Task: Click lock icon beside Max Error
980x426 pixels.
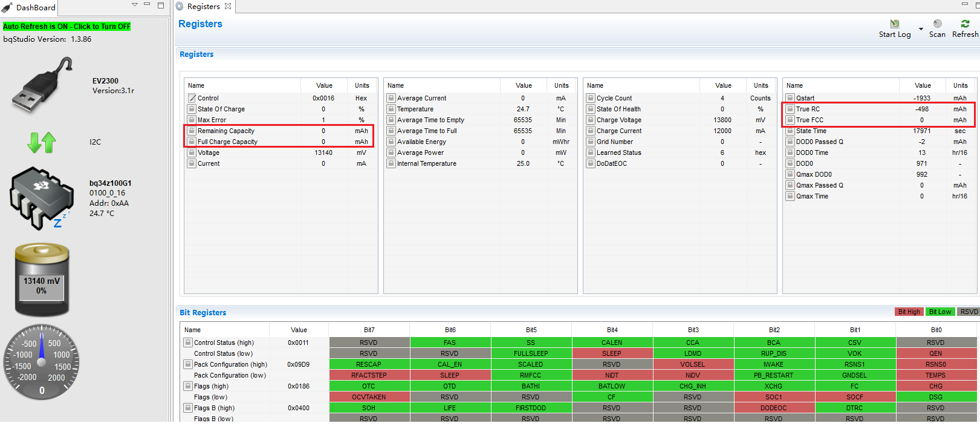Action: tap(192, 120)
